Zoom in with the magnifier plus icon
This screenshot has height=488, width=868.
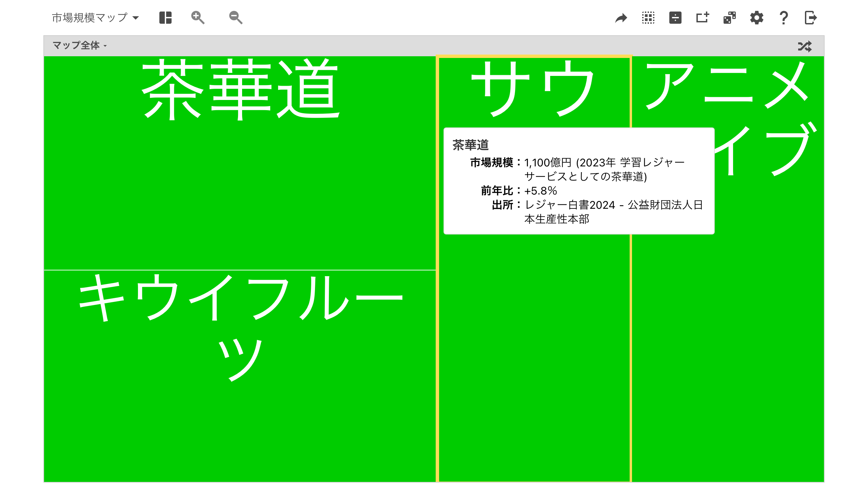pos(198,18)
